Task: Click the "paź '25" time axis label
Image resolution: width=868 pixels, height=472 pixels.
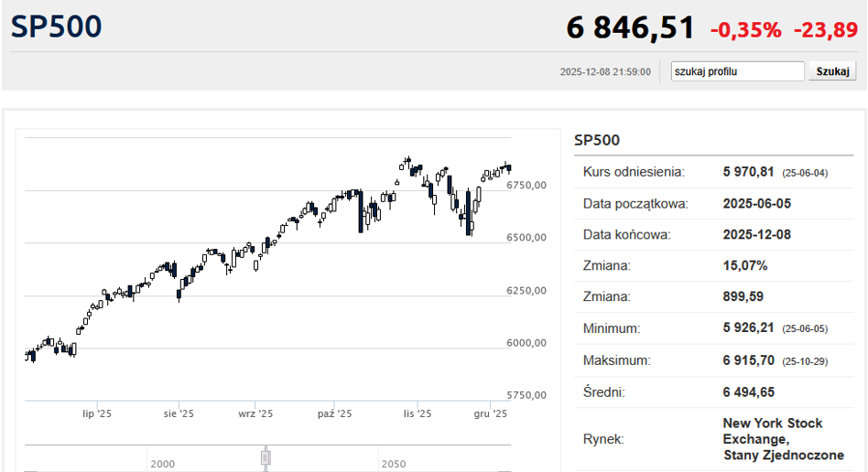Action: 335,413
